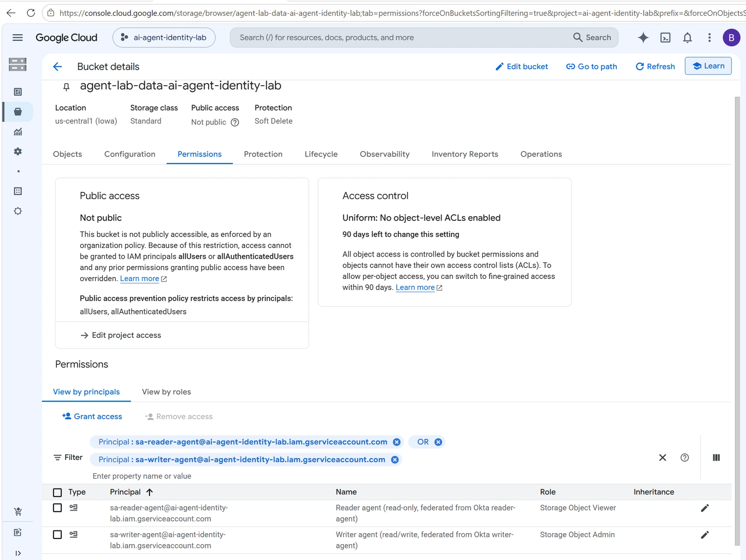This screenshot has height=560, width=746.
Task: Click the Search button in top bar
Action: coord(592,38)
